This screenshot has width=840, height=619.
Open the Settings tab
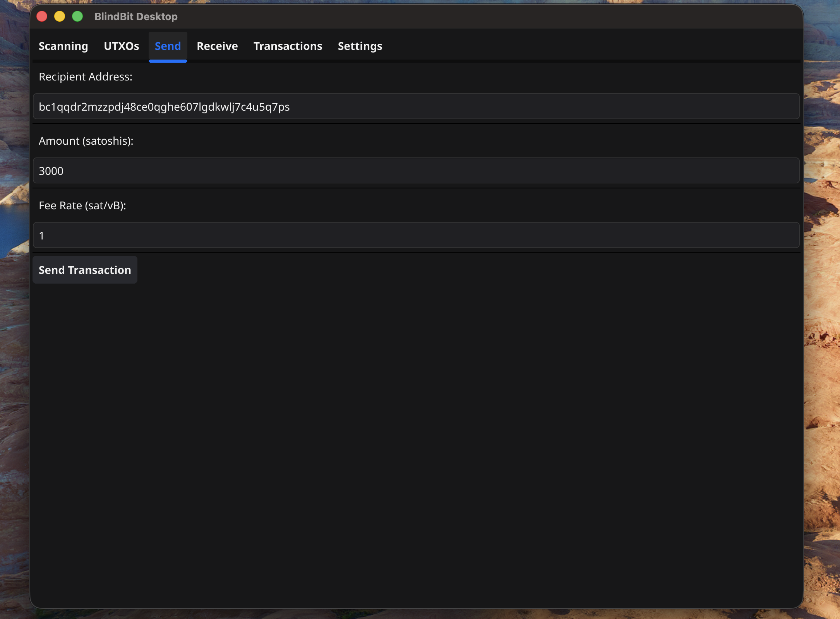pos(360,46)
